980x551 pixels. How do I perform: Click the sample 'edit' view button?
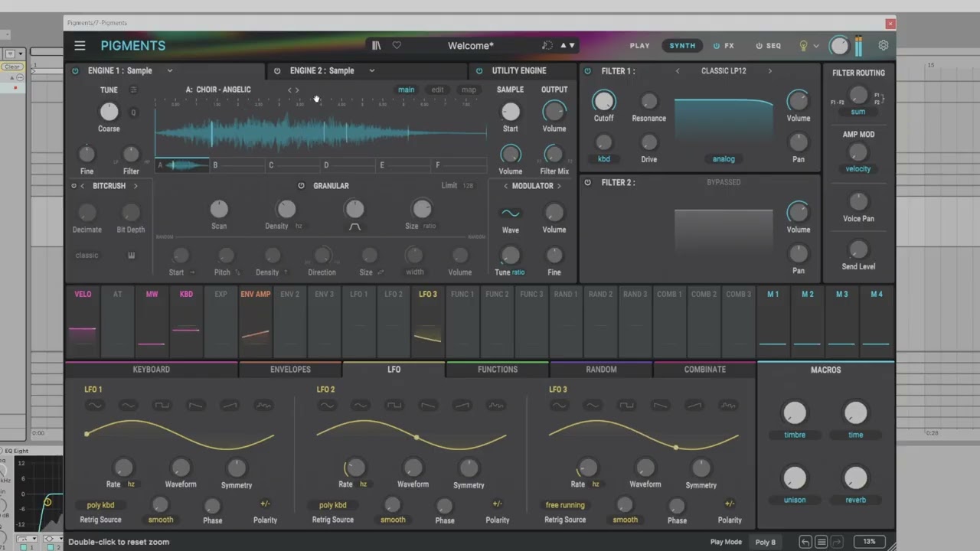click(x=437, y=90)
